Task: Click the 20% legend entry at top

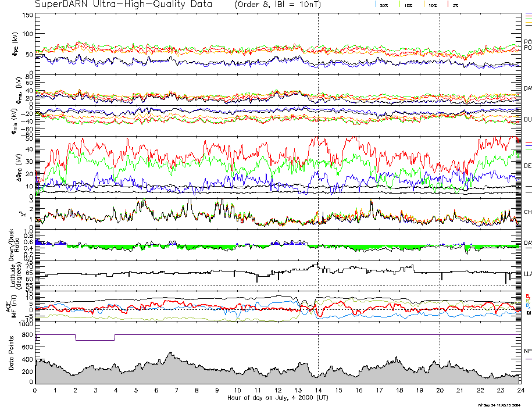Action: tap(384, 5)
